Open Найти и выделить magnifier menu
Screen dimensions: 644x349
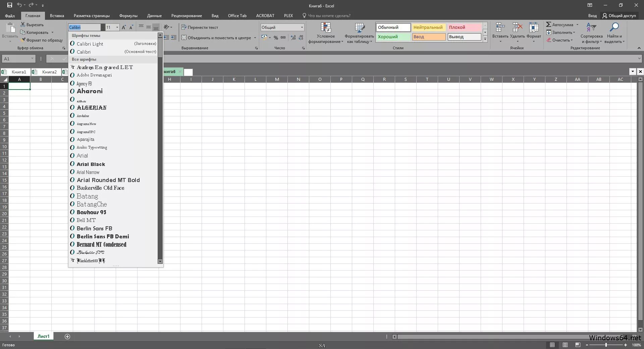(614, 33)
